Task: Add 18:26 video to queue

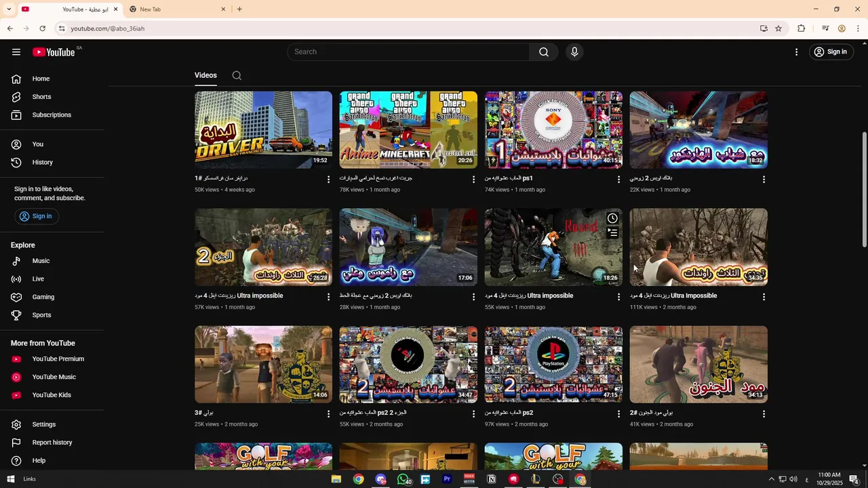Action: click(612, 233)
